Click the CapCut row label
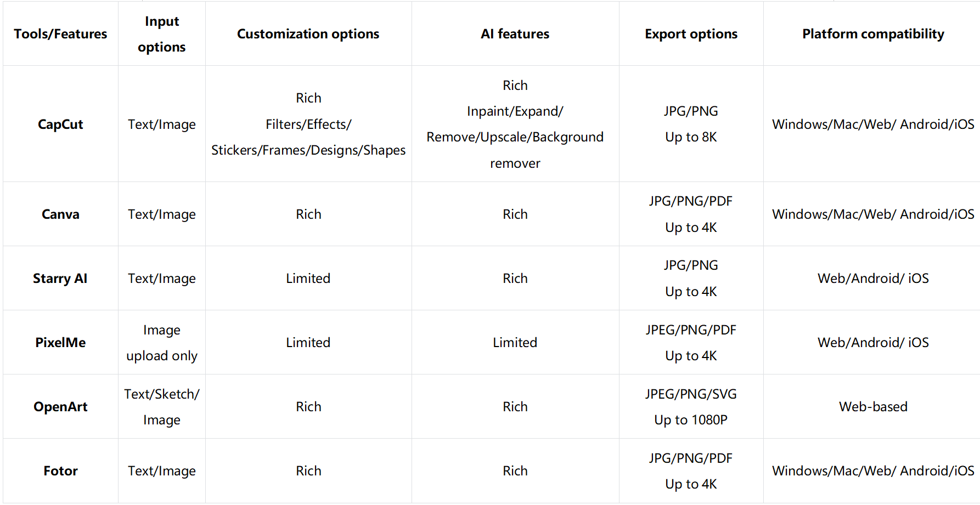 60,124
